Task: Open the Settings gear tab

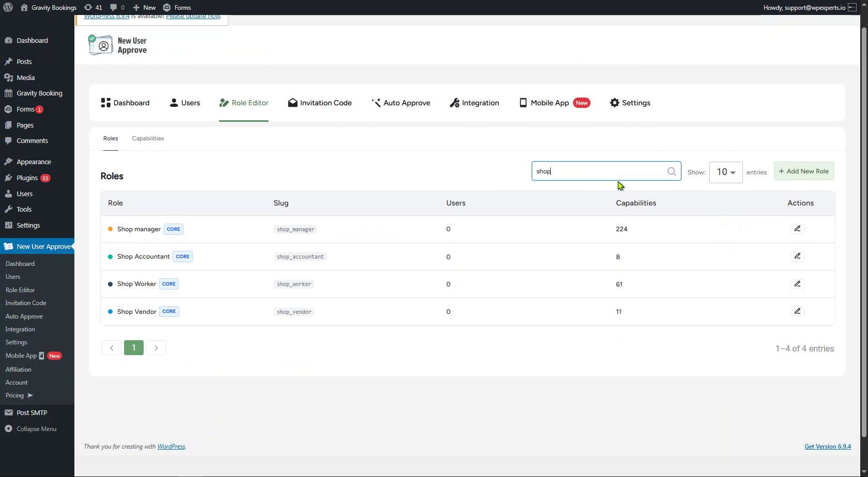Action: point(629,103)
